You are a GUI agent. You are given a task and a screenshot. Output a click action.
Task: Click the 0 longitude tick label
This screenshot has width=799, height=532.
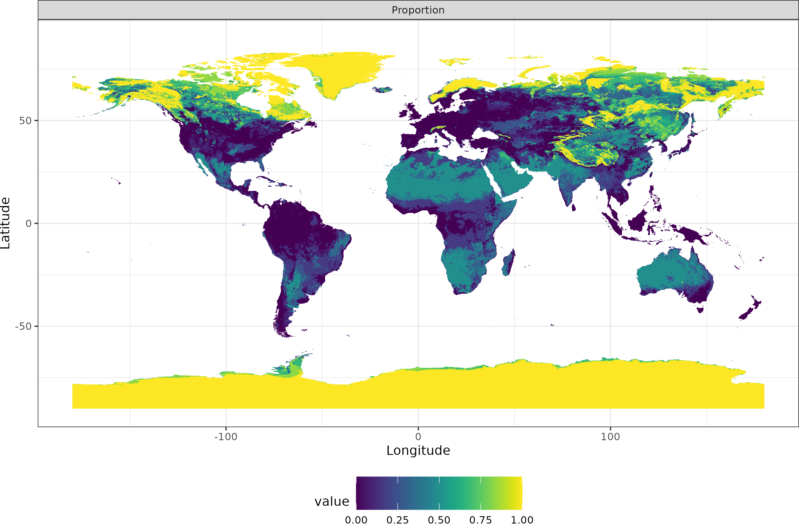(418, 437)
